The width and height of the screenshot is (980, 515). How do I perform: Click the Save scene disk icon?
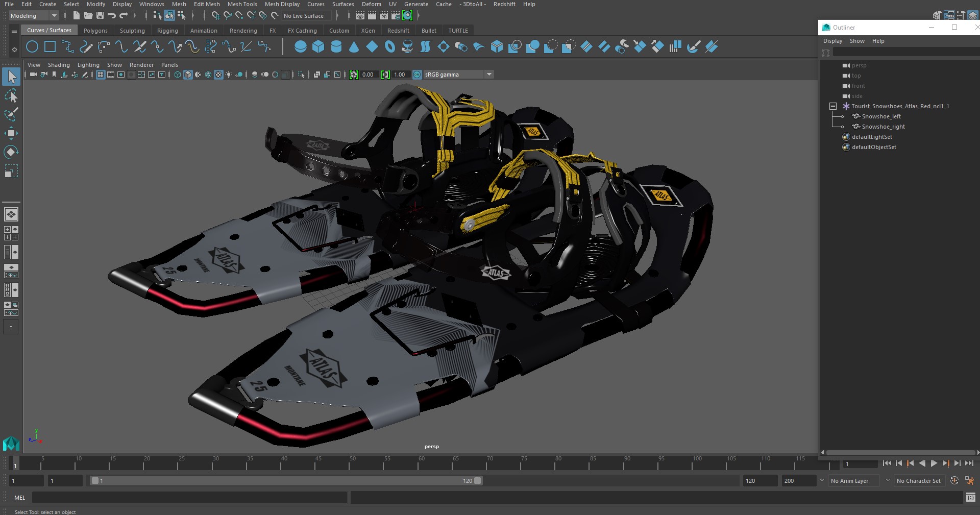[x=100, y=16]
